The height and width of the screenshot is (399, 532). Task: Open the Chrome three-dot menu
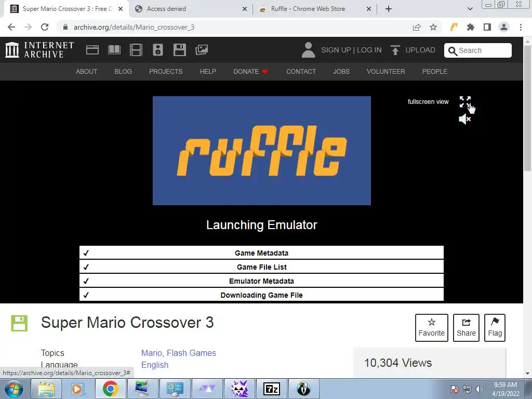coord(521,27)
